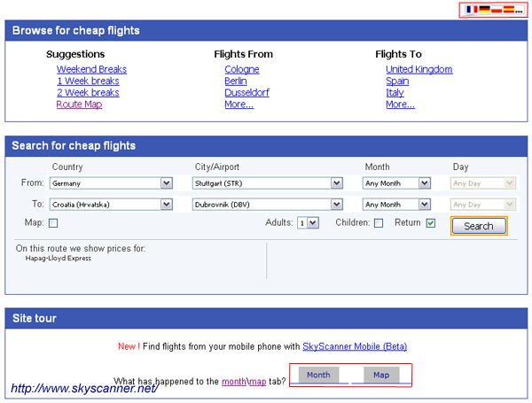
Task: Browse flights to United Kingdom
Action: pos(419,69)
